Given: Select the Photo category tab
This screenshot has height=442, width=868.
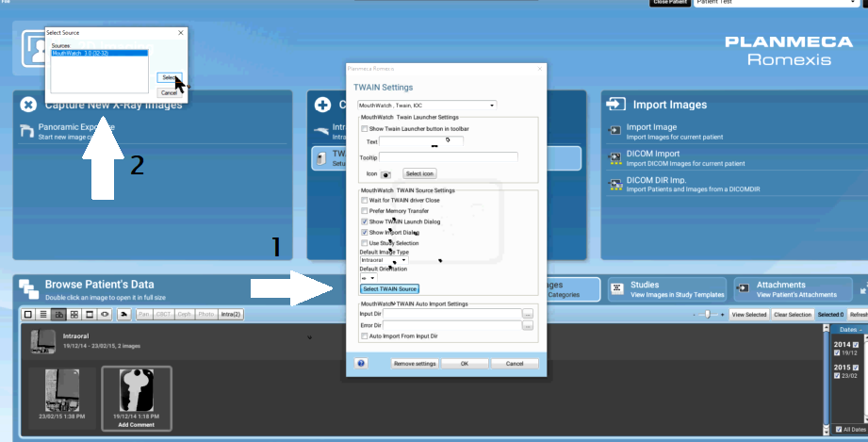Looking at the screenshot, I should pyautogui.click(x=206, y=315).
